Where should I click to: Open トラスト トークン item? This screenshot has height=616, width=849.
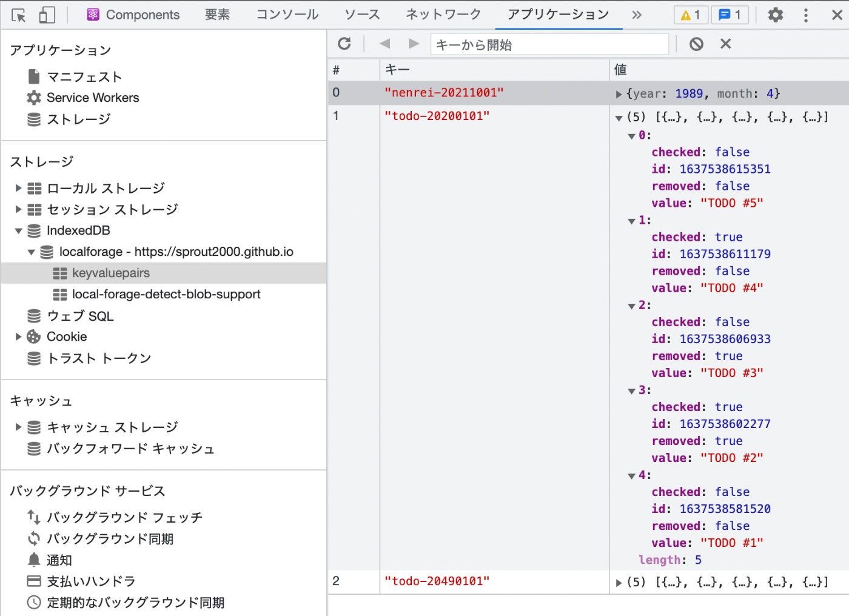point(99,358)
